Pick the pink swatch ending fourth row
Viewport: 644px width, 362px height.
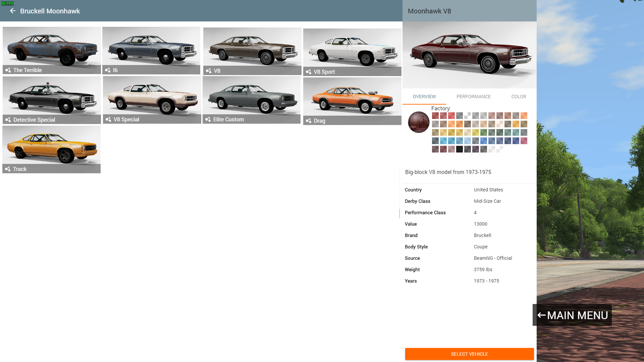(524, 141)
